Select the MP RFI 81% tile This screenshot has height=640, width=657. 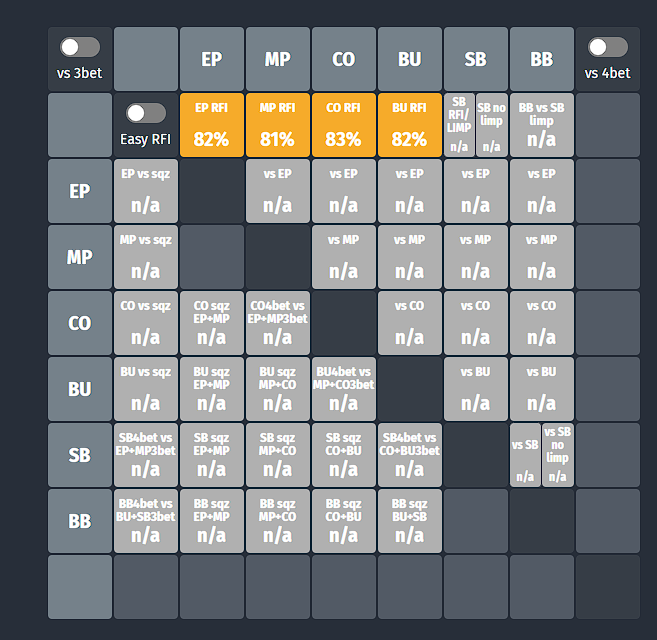click(x=278, y=125)
